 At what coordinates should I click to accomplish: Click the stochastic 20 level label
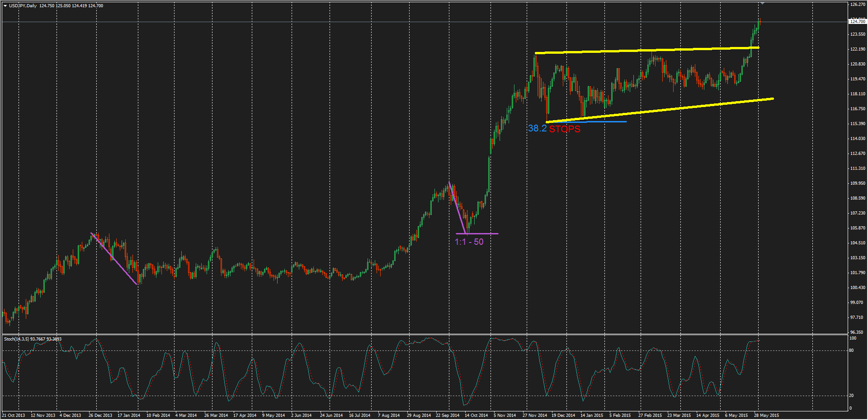coord(851,396)
